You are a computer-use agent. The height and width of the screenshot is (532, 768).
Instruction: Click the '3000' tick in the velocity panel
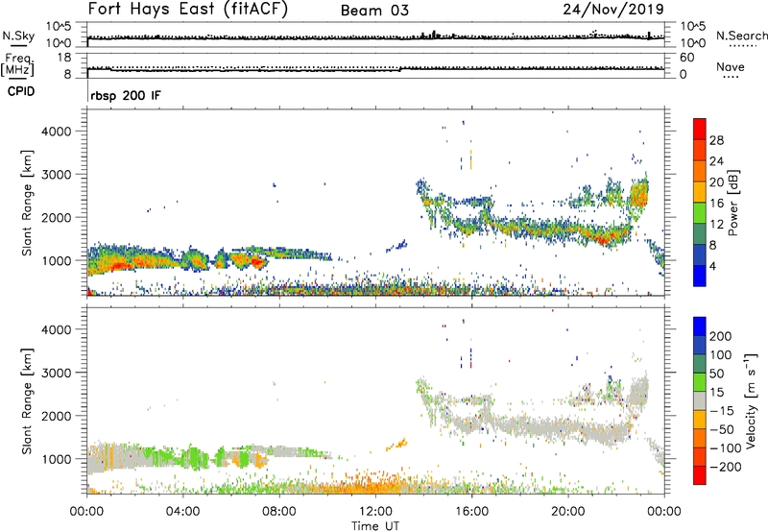click(57, 373)
